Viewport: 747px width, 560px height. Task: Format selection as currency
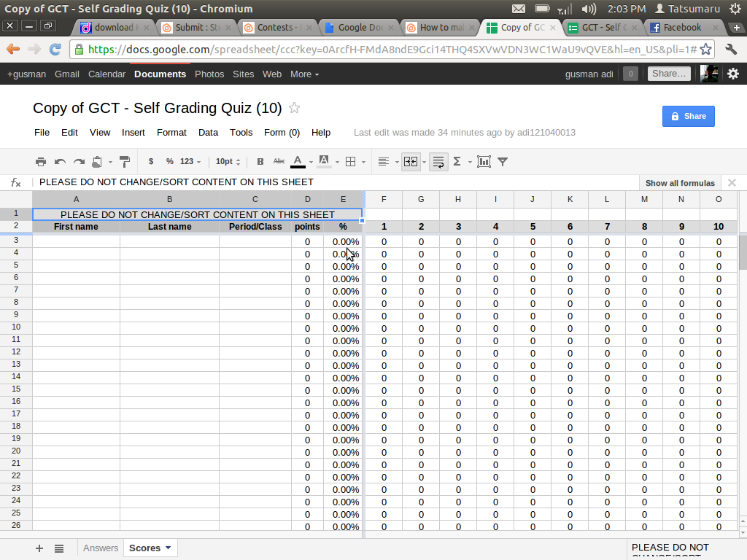click(151, 161)
